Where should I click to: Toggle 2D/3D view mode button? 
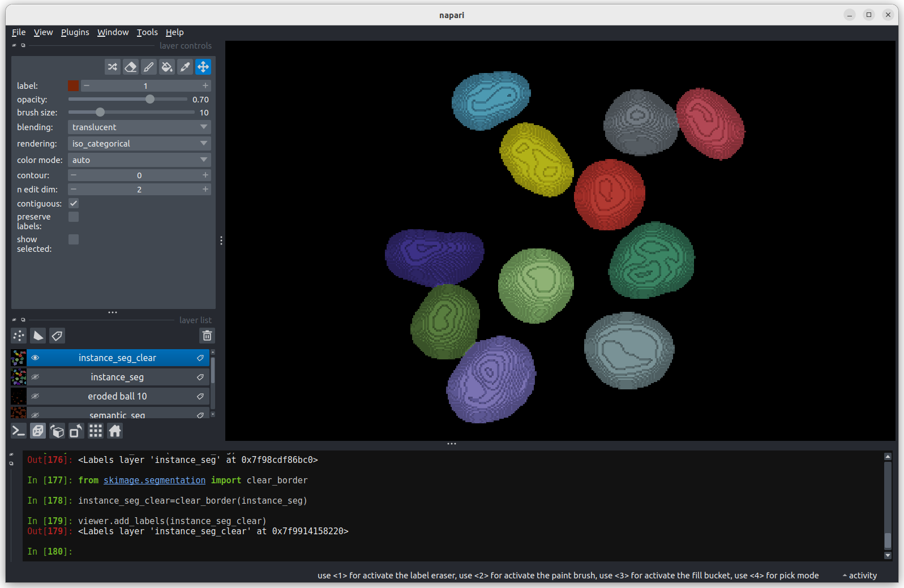tap(38, 431)
